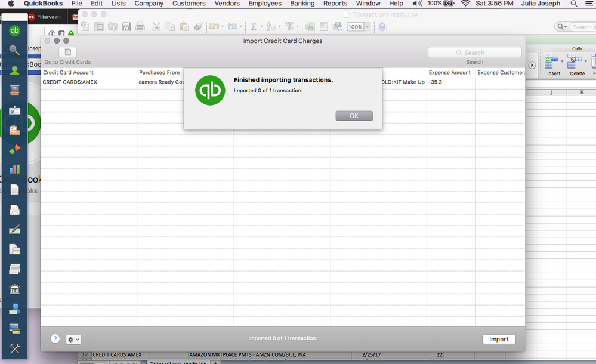Click the Go to Credit Cards icon
Screen dimensions: 596x364
67,52
